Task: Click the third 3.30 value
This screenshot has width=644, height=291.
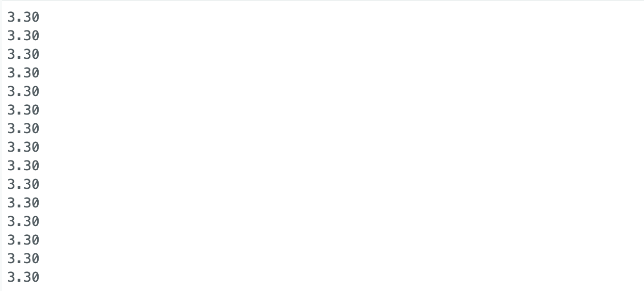Action: click(x=23, y=54)
